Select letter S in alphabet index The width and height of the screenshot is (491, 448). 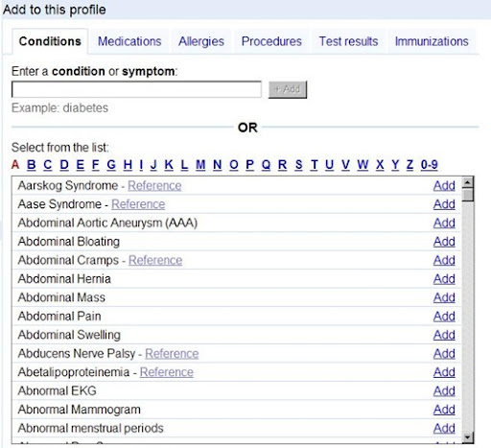pos(298,165)
